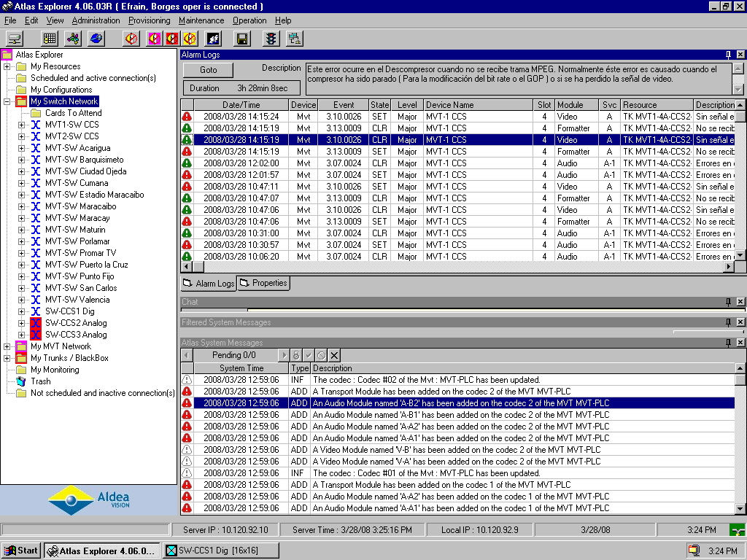This screenshot has width=747, height=560.
Task: Select the My Monitoring tree item
Action: (x=55, y=370)
